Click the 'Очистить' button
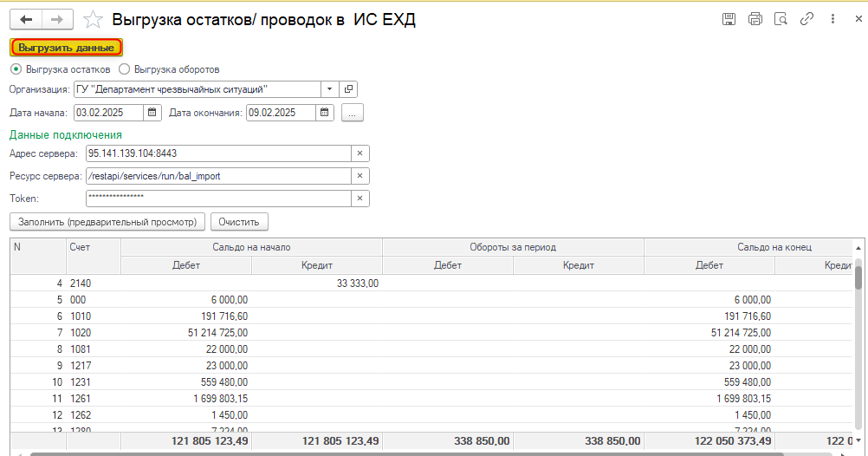Image resolution: width=868 pixels, height=456 pixels. point(239,222)
